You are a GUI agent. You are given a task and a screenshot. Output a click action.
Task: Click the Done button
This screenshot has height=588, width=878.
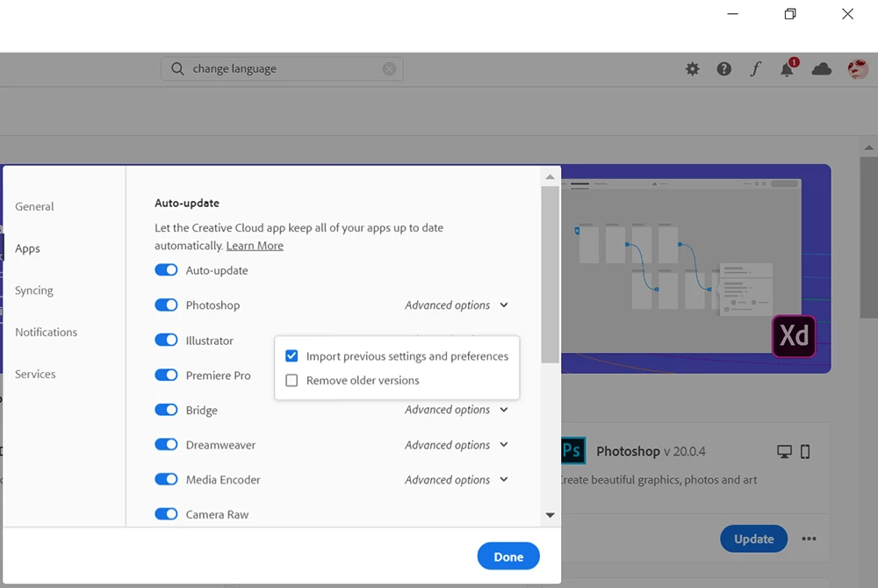pyautogui.click(x=508, y=556)
